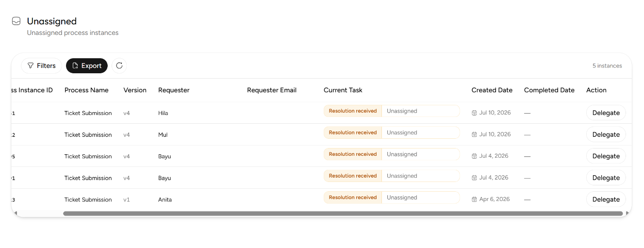Export the instances list
The height and width of the screenshot is (248, 644).
pos(87,66)
